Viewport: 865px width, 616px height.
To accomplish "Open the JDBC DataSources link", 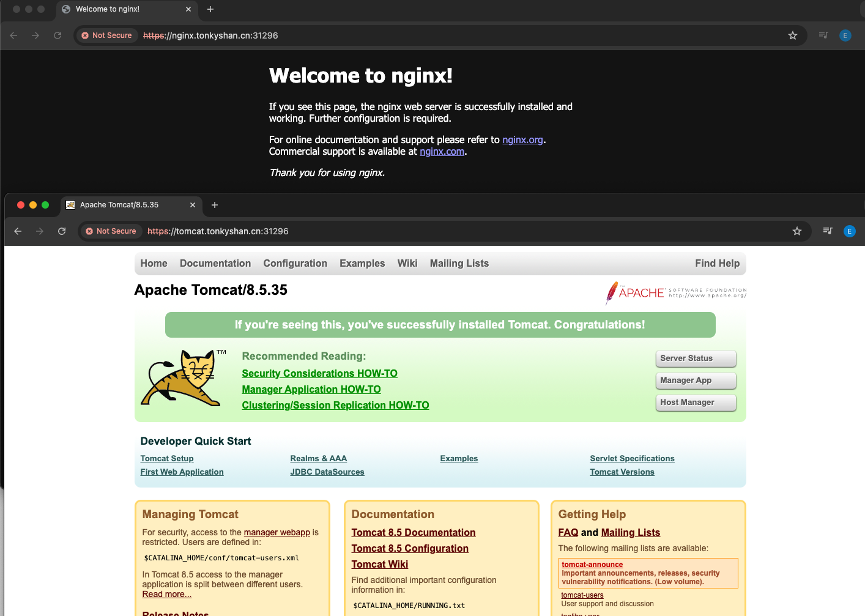I will [327, 472].
